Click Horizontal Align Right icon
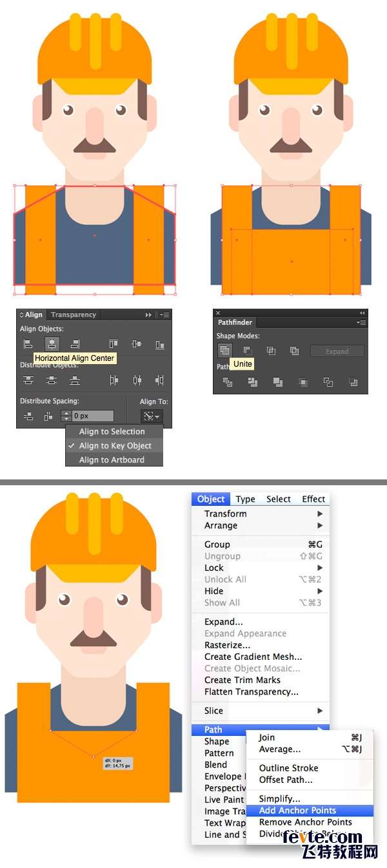Image resolution: width=387 pixels, height=868 pixels. [x=75, y=344]
